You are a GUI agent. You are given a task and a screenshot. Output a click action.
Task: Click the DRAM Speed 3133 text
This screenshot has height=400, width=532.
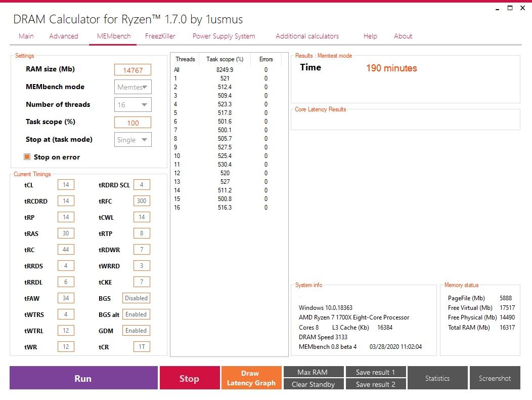[x=323, y=337]
